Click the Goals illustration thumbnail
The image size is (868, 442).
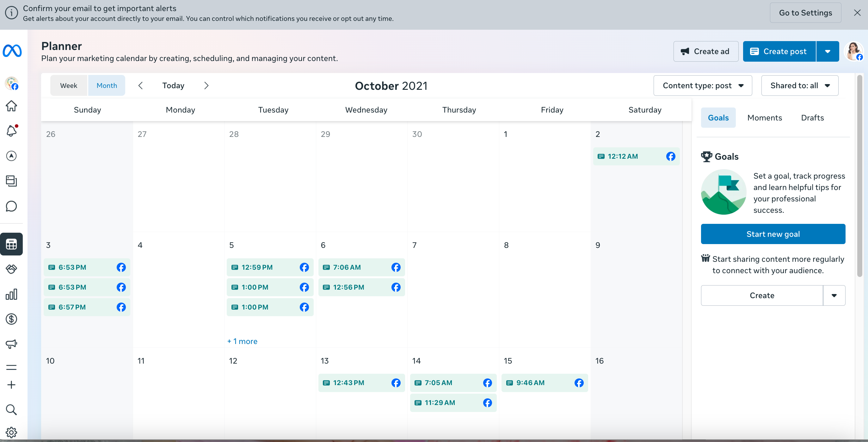click(723, 192)
